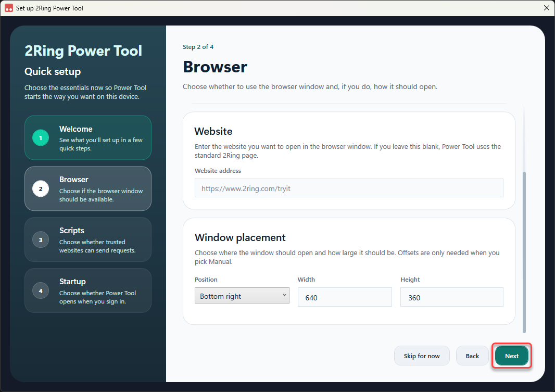555x392 pixels.
Task: Open the Position dropdown
Action: click(242, 295)
